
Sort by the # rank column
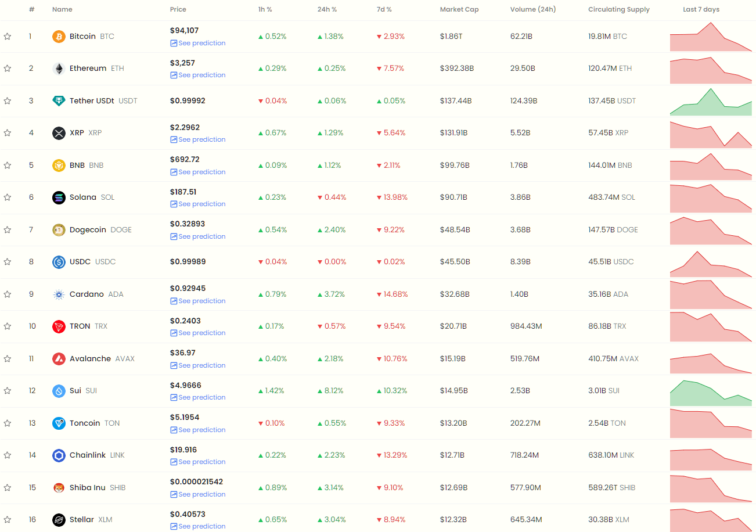tap(31, 9)
